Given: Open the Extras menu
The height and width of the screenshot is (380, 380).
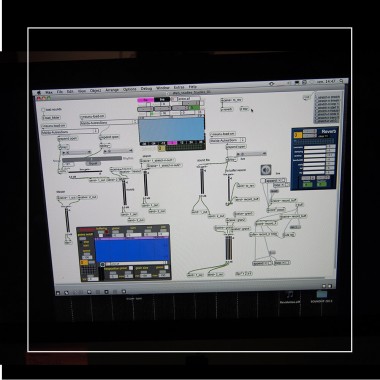Looking at the screenshot, I should coord(179,87).
